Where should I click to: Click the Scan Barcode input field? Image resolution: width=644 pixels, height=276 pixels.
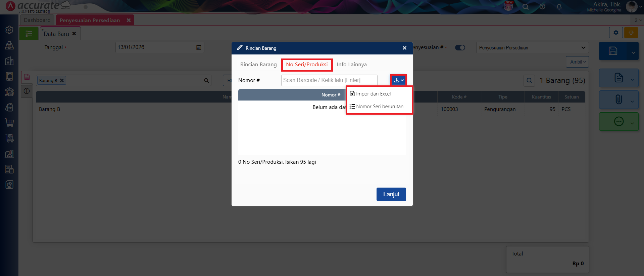(x=329, y=80)
